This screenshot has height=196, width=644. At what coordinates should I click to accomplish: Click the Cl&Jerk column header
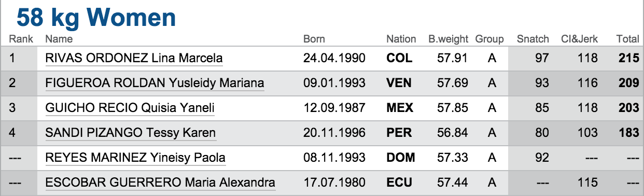[x=579, y=39]
